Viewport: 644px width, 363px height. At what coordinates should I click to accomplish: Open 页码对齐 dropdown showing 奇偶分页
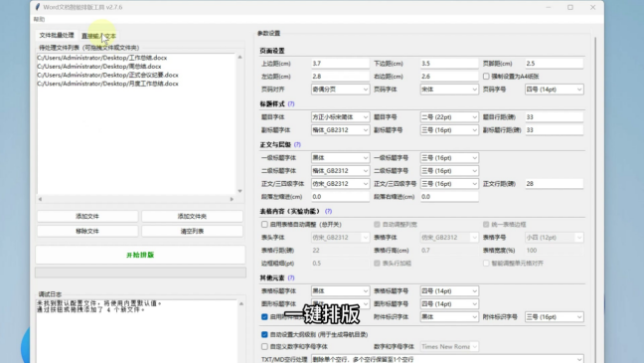340,90
